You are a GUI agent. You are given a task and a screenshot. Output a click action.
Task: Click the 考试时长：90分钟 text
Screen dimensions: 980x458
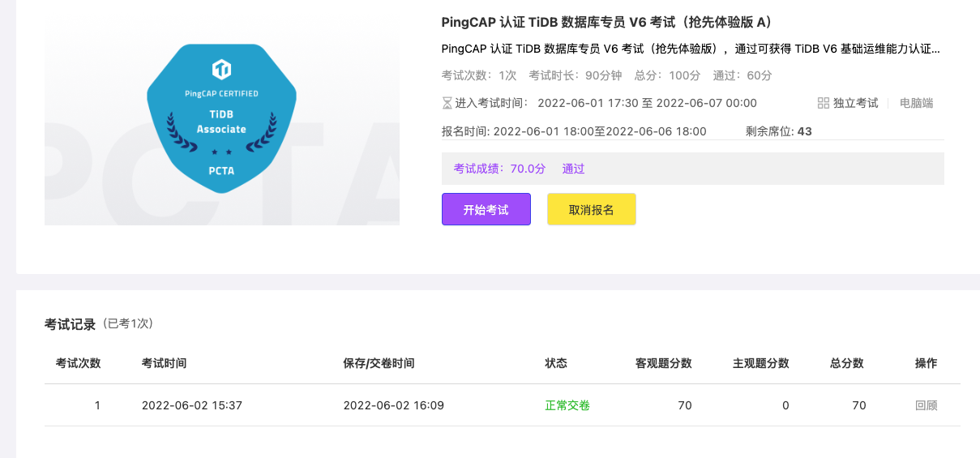pyautogui.click(x=576, y=75)
